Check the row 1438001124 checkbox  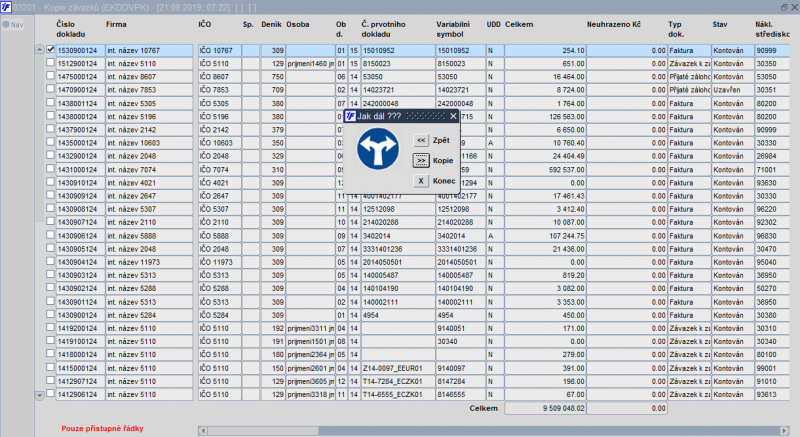(x=50, y=102)
